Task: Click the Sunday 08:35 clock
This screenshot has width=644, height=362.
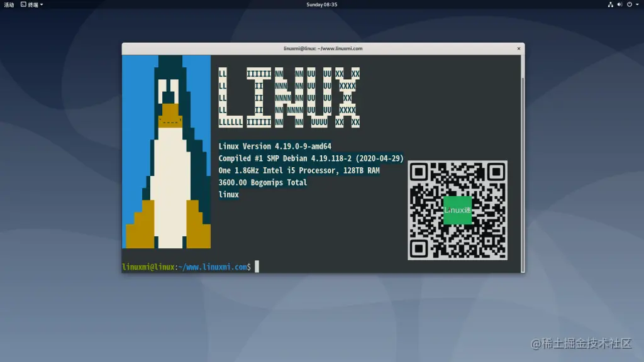Action: tap(321, 4)
